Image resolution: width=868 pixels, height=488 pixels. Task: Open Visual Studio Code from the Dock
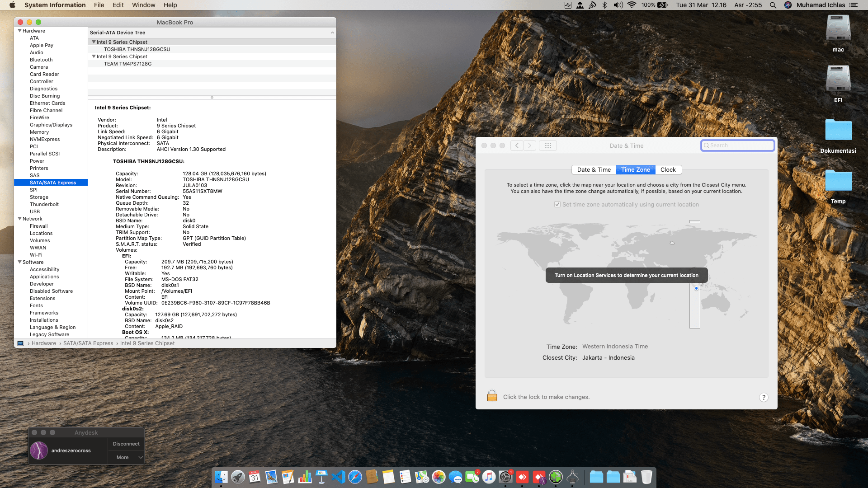click(338, 477)
